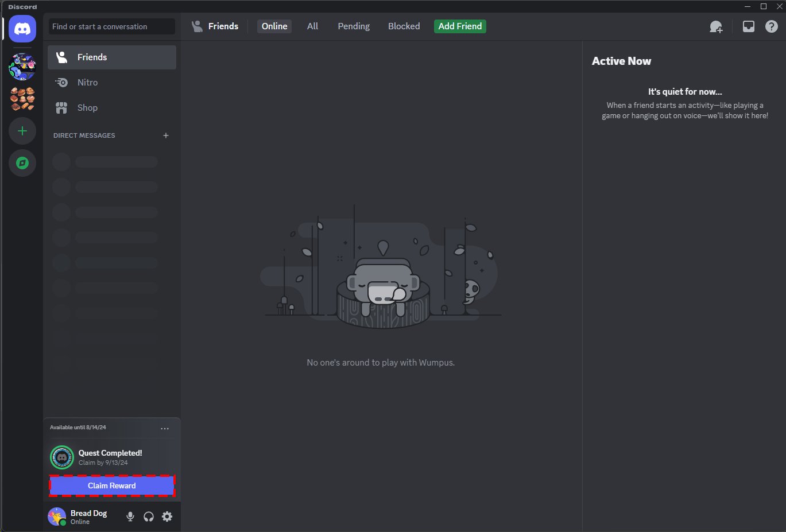Toggle microphone mute
This screenshot has height=532, width=786.
130,517
